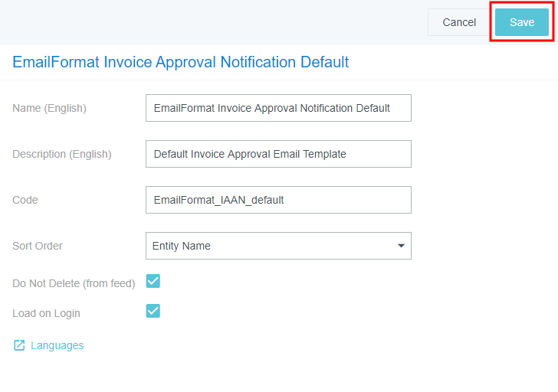The width and height of the screenshot is (558, 392).
Task: Click the Languages external-link icon
Action: click(19, 345)
